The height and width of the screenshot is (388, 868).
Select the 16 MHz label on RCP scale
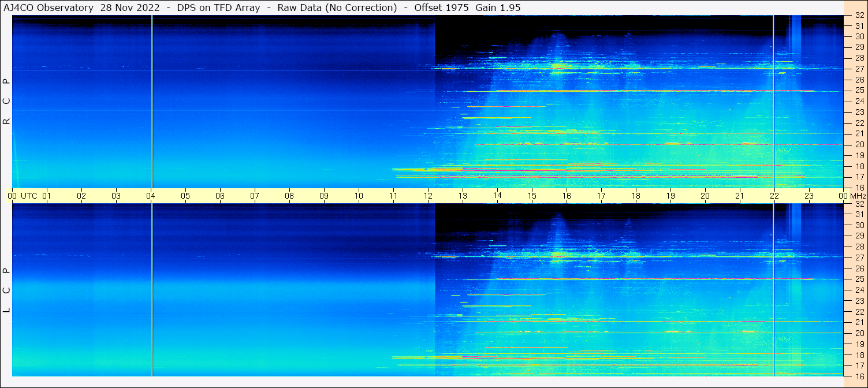click(x=859, y=188)
